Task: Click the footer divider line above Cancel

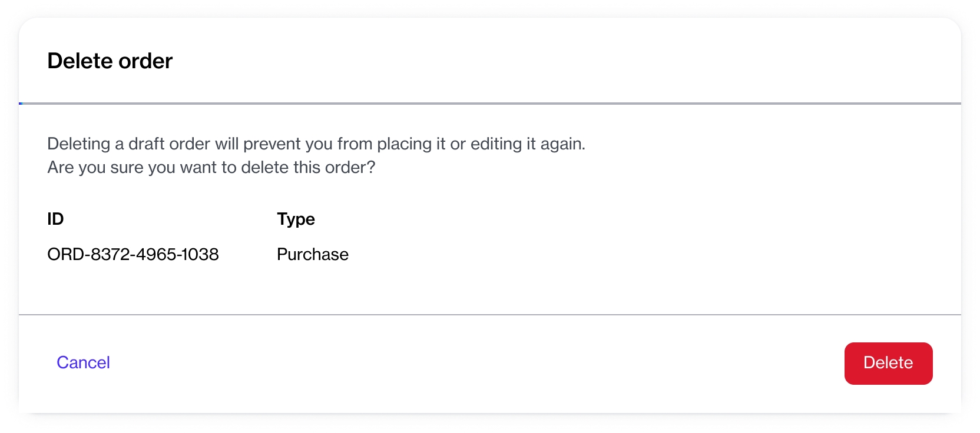Action: 490,315
